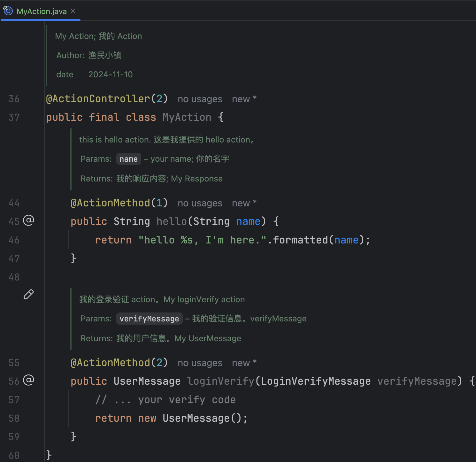Click the loginVerify method name

click(220, 381)
